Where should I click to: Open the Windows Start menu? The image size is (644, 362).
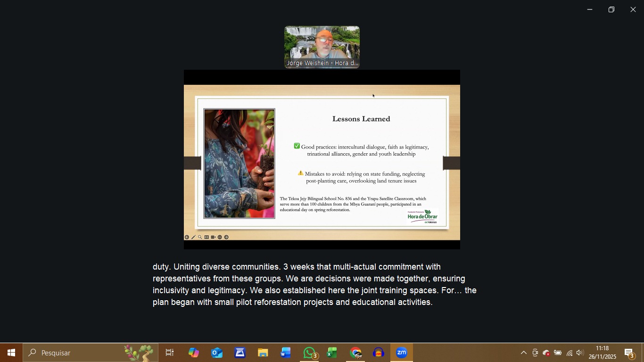pyautogui.click(x=11, y=353)
